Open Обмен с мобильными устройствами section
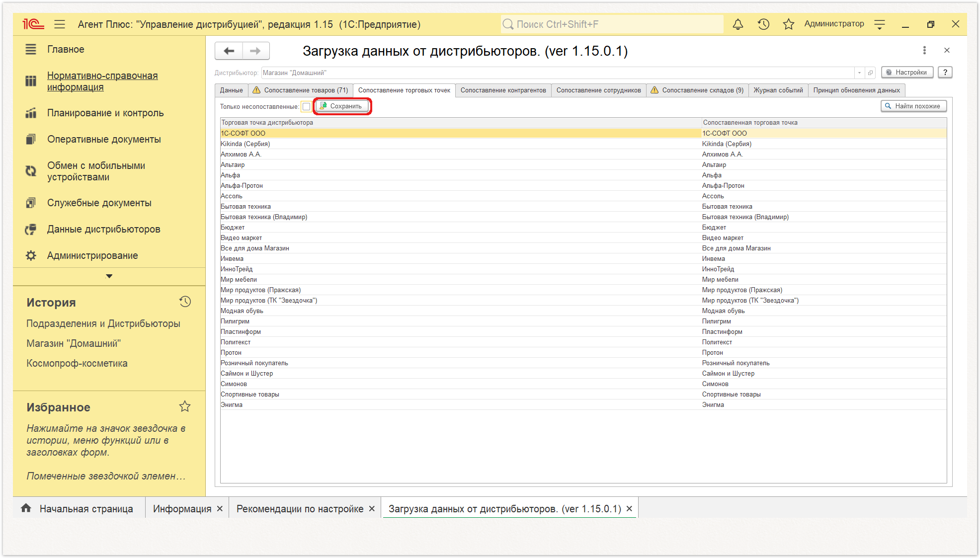This screenshot has width=980, height=558. pos(96,171)
